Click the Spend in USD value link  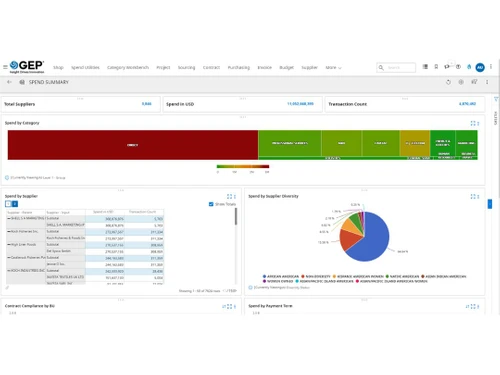[x=300, y=104]
